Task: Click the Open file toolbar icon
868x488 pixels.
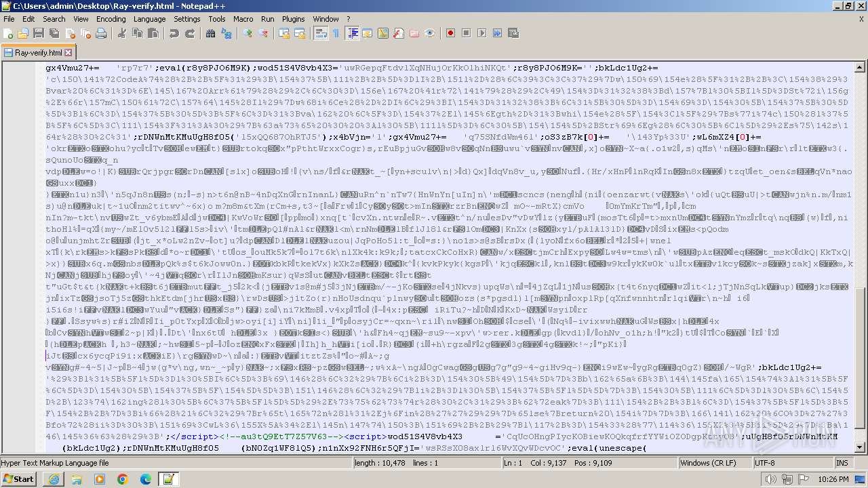Action: 23,33
